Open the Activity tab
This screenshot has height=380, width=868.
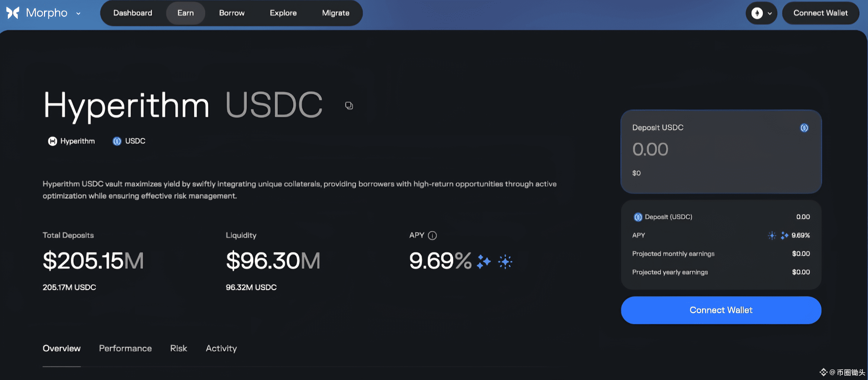point(221,348)
